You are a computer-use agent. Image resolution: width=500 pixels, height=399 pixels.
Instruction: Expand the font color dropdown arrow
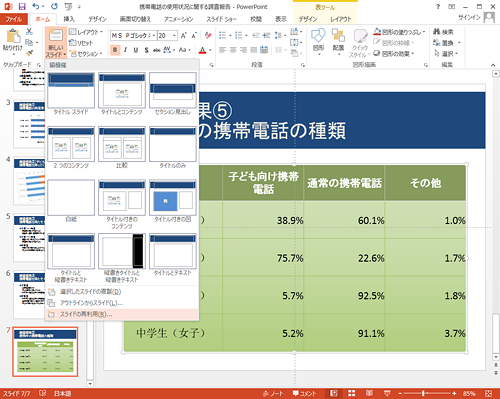coord(210,50)
